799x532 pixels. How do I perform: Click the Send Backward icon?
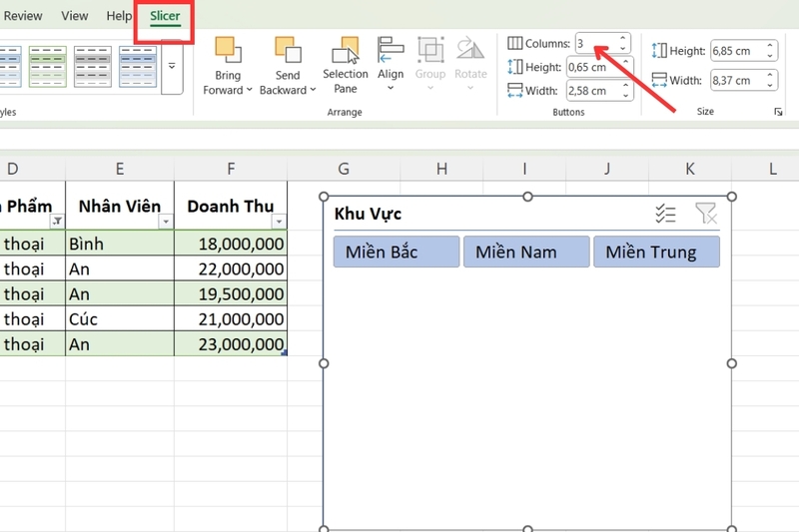(288, 50)
